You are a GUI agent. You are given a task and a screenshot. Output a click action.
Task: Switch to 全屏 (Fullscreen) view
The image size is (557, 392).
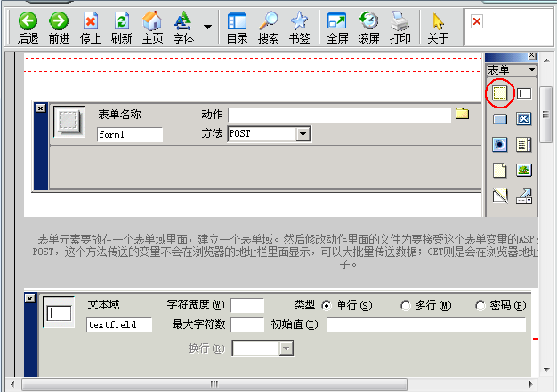[337, 28]
